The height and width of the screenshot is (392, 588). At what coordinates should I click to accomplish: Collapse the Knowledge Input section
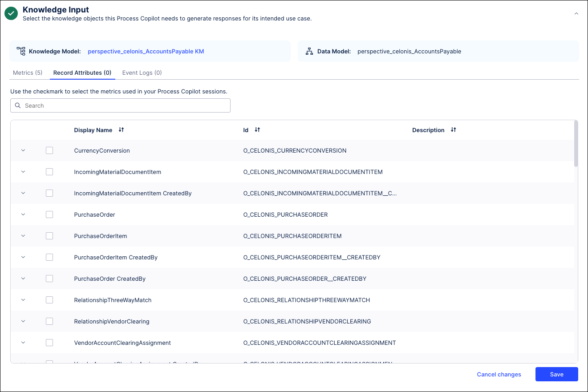pos(576,14)
